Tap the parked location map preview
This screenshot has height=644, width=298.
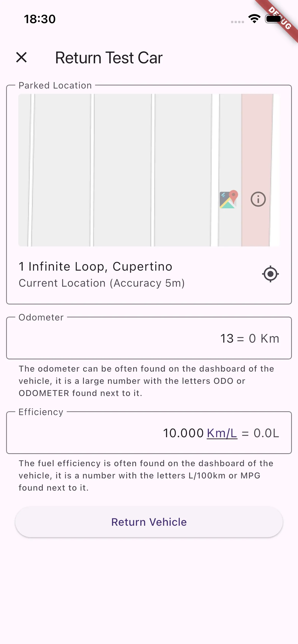(149, 170)
